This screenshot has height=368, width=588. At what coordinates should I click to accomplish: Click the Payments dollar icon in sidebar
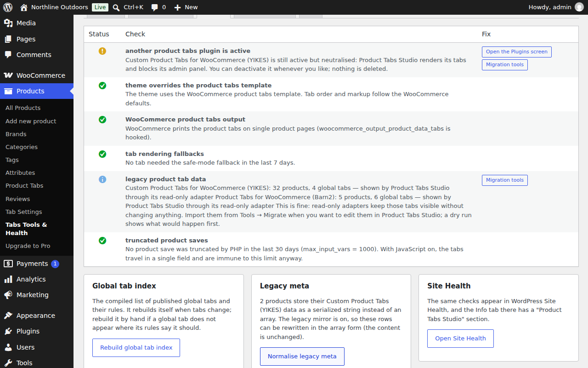point(8,264)
